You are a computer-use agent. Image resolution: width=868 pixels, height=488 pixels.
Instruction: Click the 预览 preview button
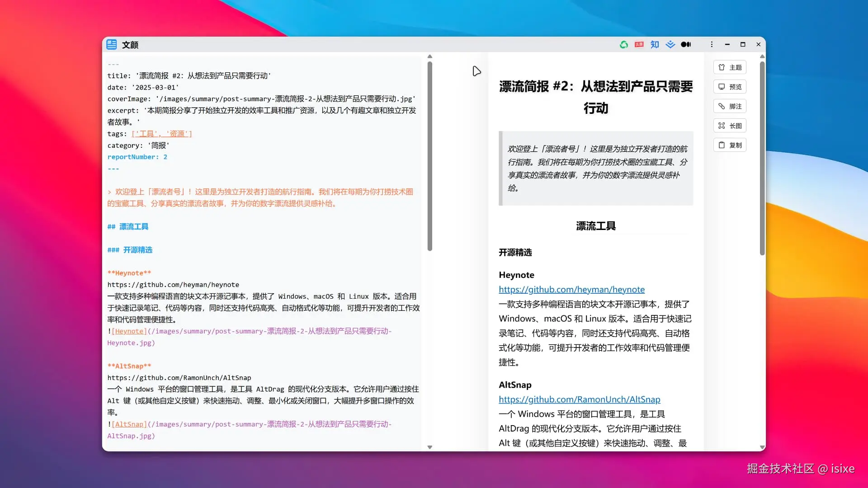click(730, 87)
